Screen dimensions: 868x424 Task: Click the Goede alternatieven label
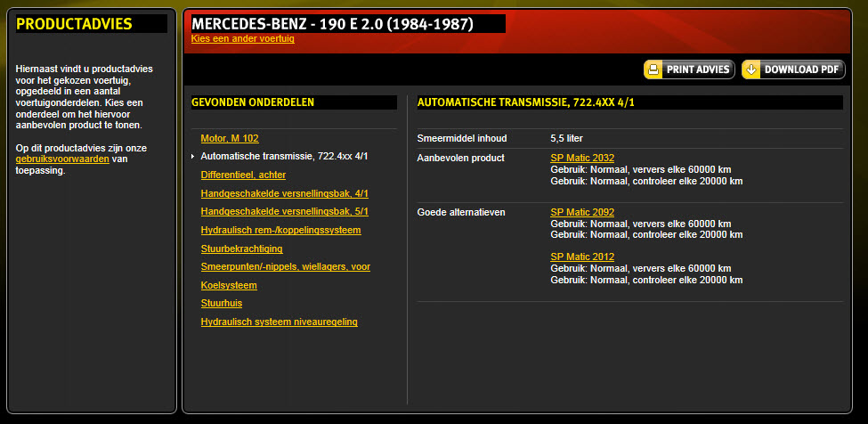461,213
